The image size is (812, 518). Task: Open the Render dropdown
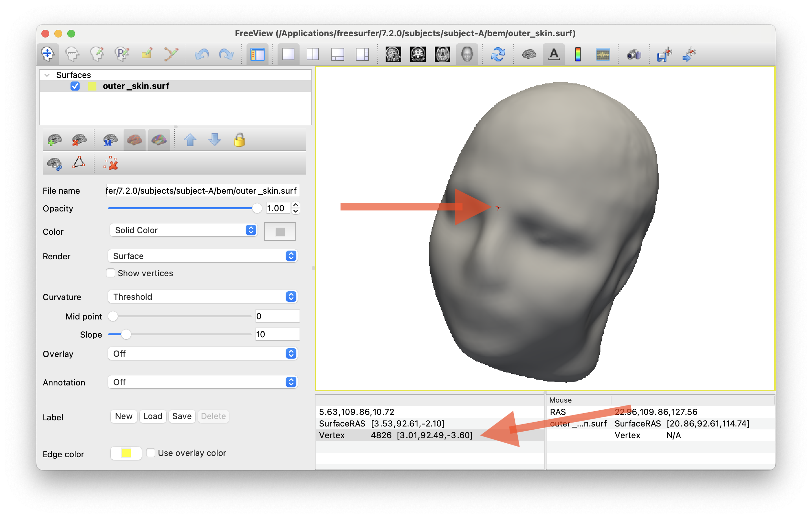coord(202,256)
